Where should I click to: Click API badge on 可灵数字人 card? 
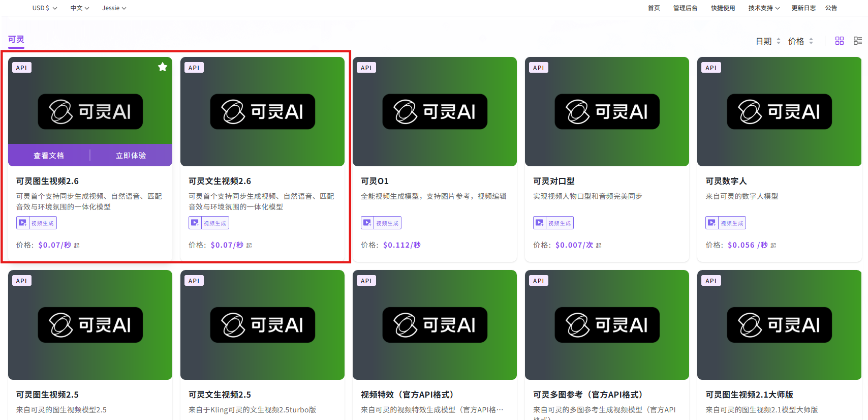tap(711, 68)
